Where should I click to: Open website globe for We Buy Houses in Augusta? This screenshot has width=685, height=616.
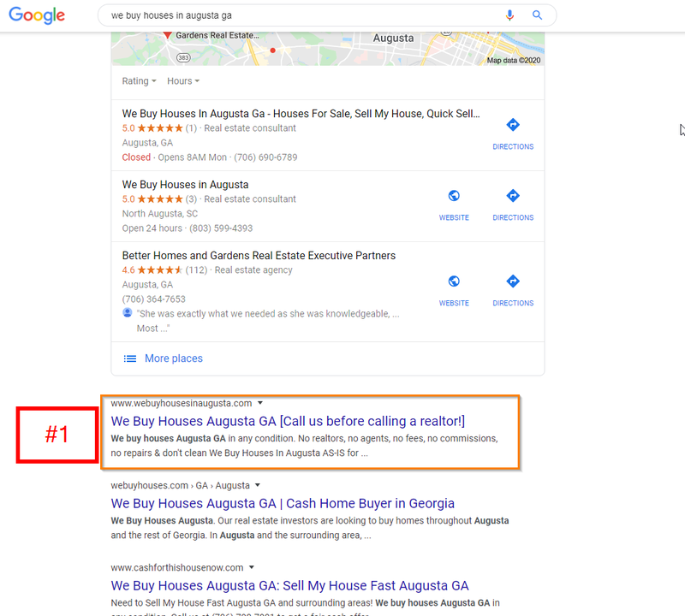pos(454,196)
